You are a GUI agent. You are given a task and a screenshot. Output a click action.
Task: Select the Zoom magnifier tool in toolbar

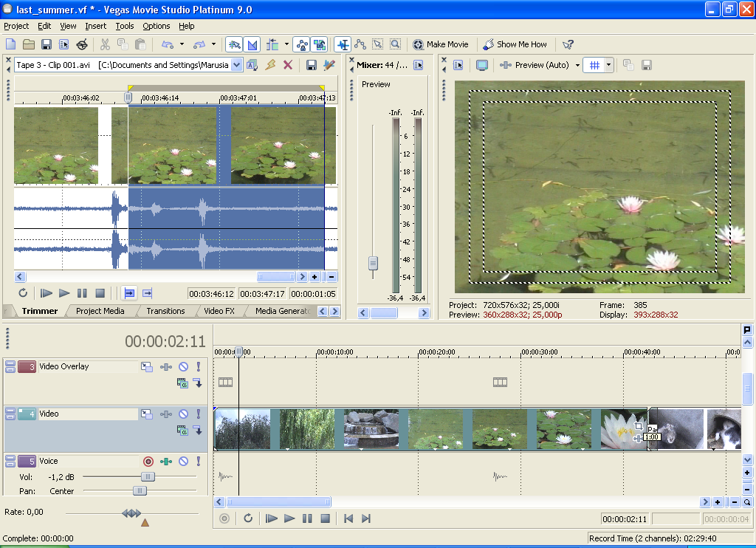pos(396,44)
